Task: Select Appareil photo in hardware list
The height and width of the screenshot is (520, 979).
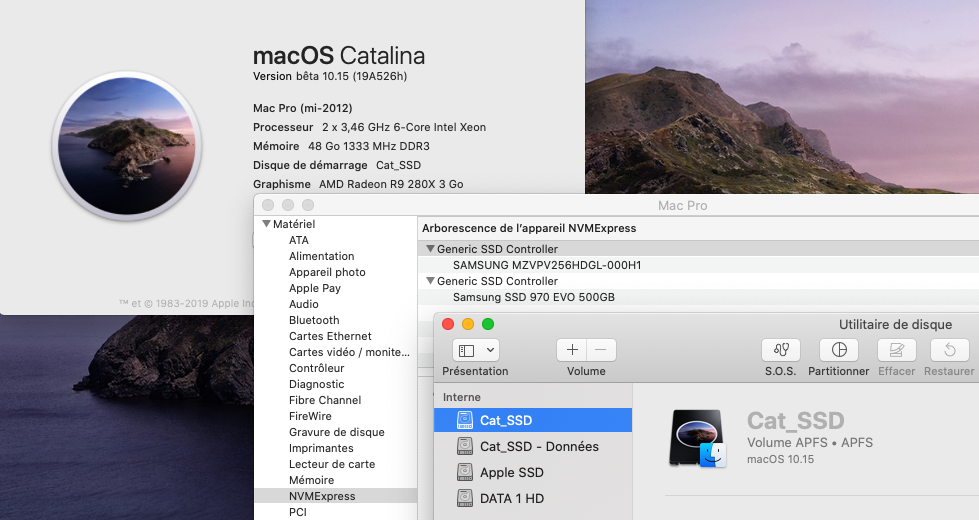Action: tap(327, 272)
